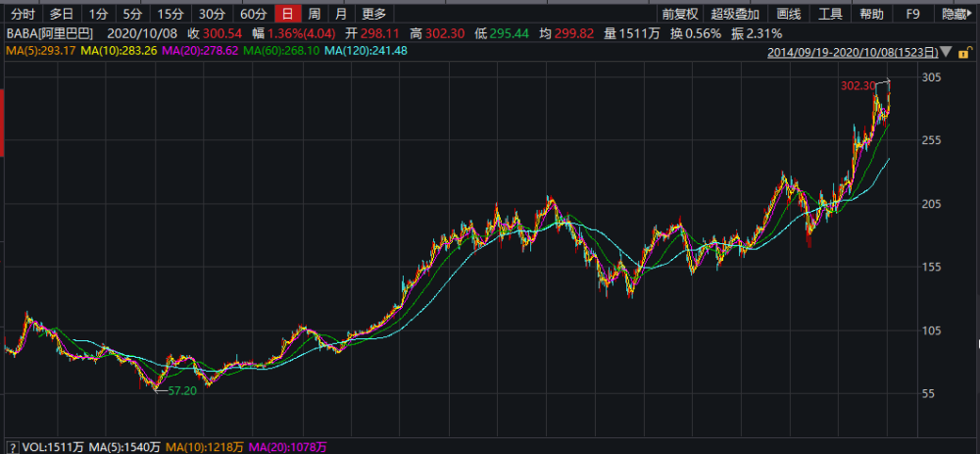Image resolution: width=980 pixels, height=454 pixels.
Task: Switch to the 周 weekly chart tab
Action: point(314,14)
